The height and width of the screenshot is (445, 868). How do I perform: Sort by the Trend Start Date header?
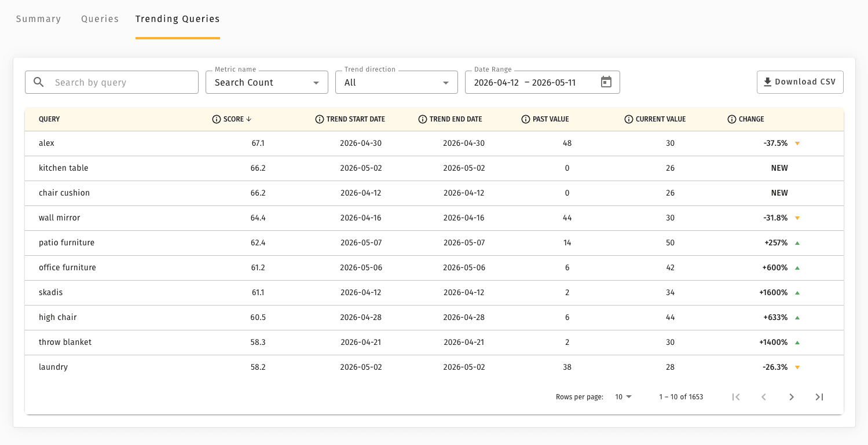click(356, 119)
